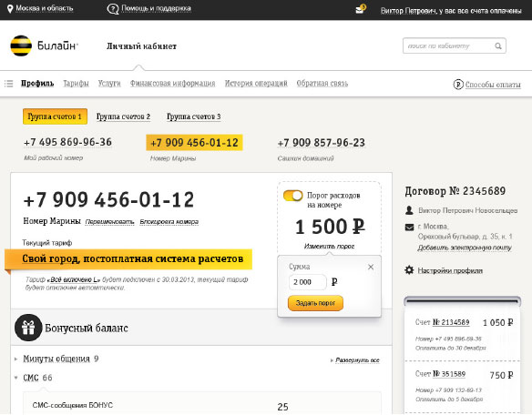The width and height of the screenshot is (532, 415).
Task: Open Всё включено L tariff link
Action: (x=74, y=279)
